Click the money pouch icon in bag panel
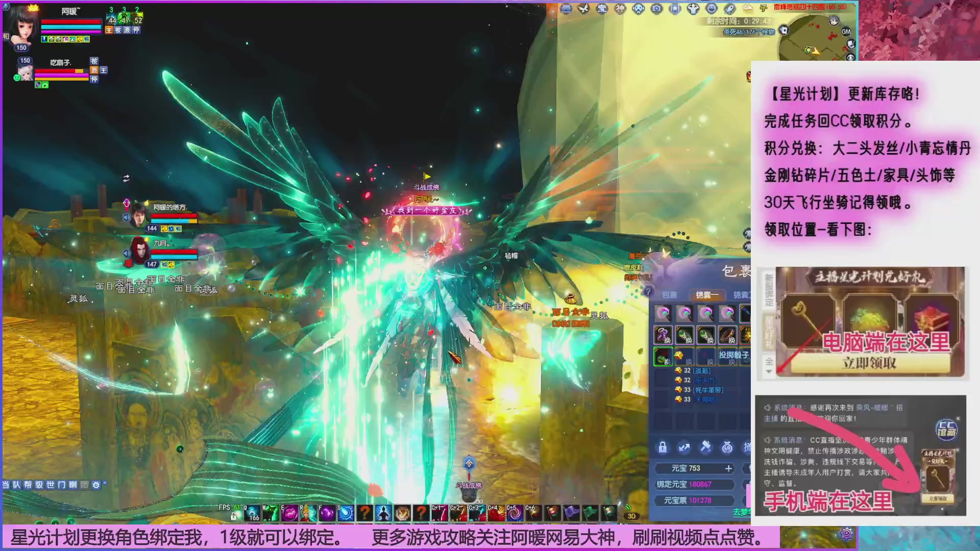This screenshot has width=980, height=551. 727,447
